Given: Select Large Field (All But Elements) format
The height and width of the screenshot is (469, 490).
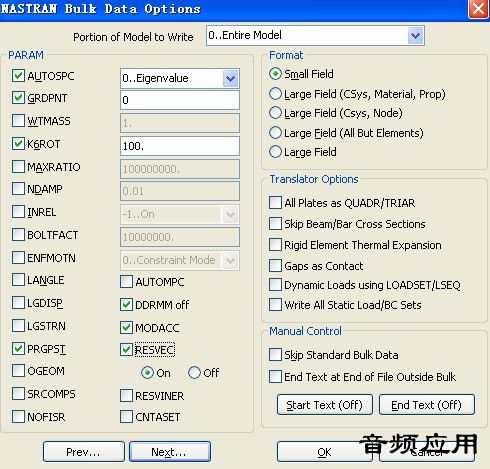Looking at the screenshot, I should click(x=275, y=133).
